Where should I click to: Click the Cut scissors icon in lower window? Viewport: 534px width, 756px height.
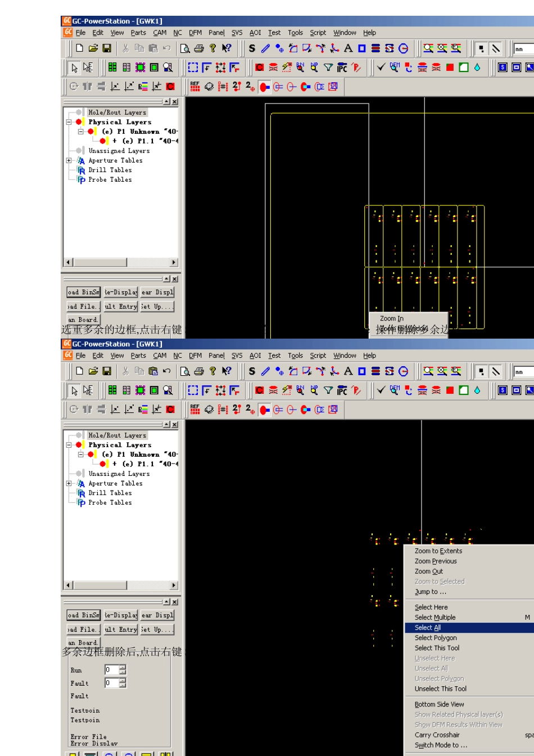[x=126, y=371]
